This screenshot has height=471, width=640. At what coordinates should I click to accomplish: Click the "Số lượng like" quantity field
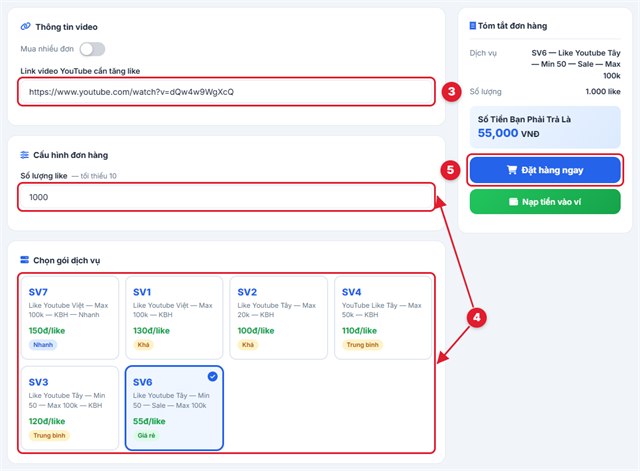pos(227,197)
